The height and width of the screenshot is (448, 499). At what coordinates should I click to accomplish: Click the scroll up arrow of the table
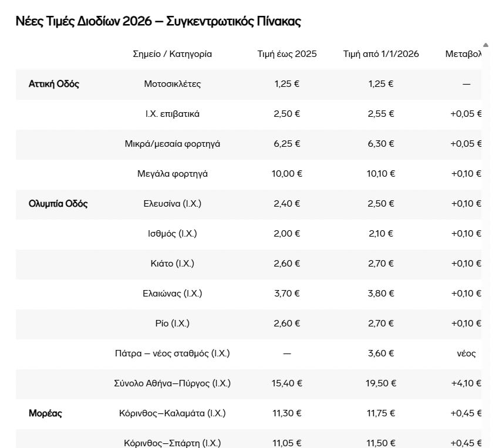[485, 45]
